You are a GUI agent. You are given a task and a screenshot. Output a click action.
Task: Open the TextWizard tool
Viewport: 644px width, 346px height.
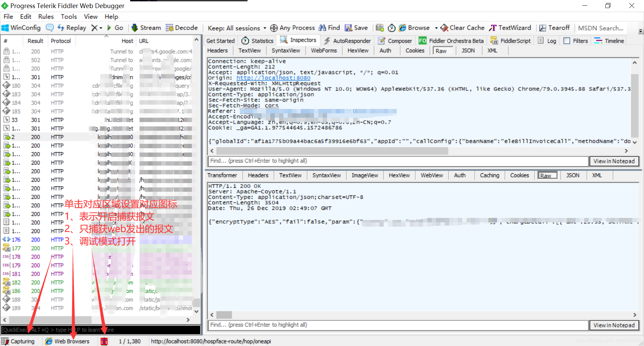[510, 28]
